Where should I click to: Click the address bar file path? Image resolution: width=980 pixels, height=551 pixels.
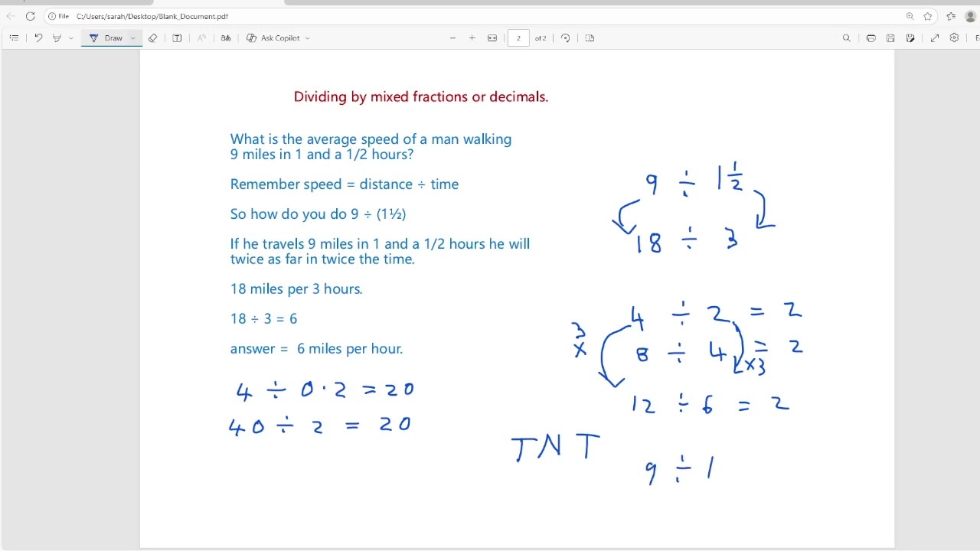coord(152,16)
